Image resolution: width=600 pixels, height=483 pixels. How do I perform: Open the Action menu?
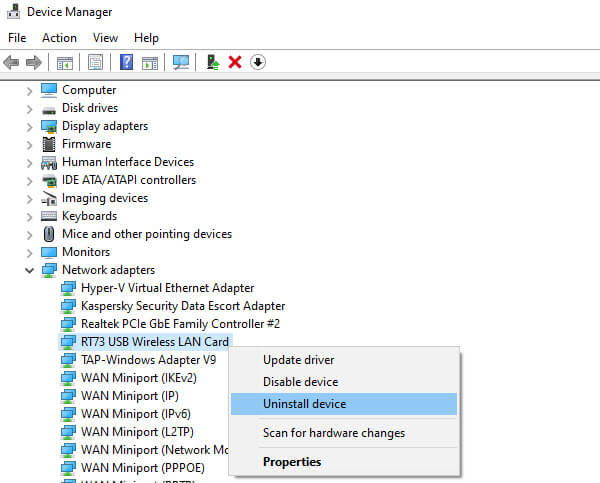(x=59, y=38)
